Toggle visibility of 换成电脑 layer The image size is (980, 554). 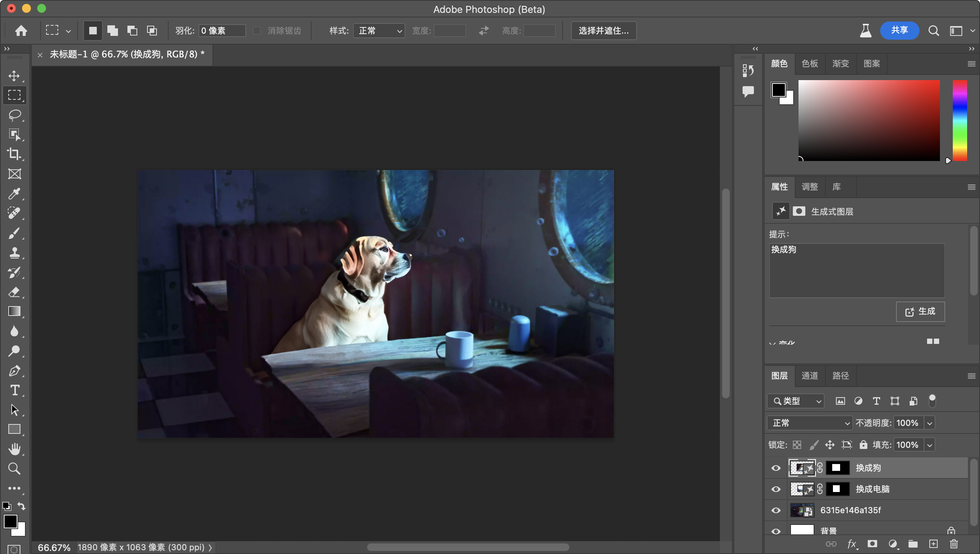(x=775, y=489)
